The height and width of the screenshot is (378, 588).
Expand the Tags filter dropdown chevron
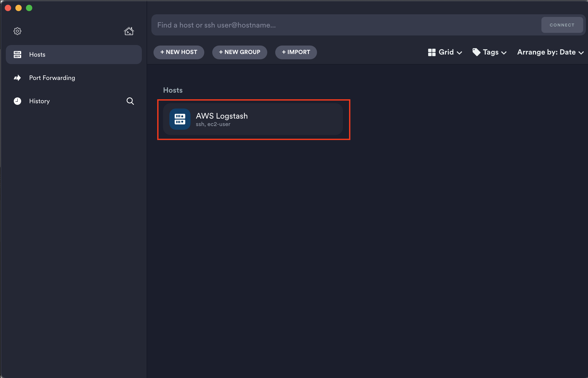click(504, 53)
